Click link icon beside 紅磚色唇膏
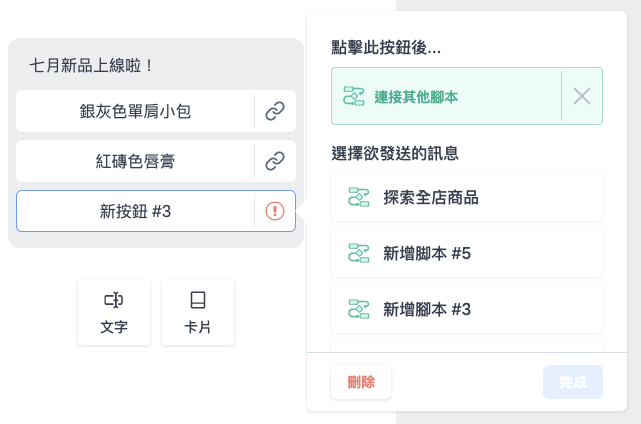 coord(275,161)
